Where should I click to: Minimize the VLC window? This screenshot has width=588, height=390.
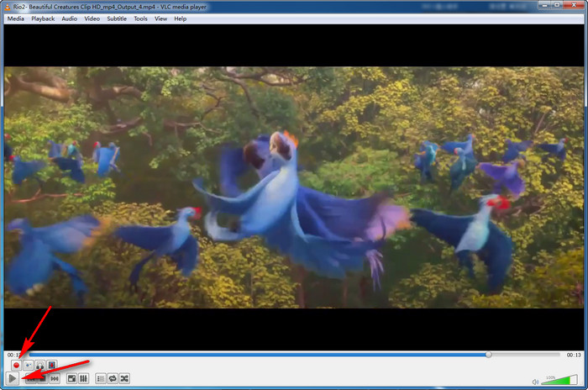545,5
